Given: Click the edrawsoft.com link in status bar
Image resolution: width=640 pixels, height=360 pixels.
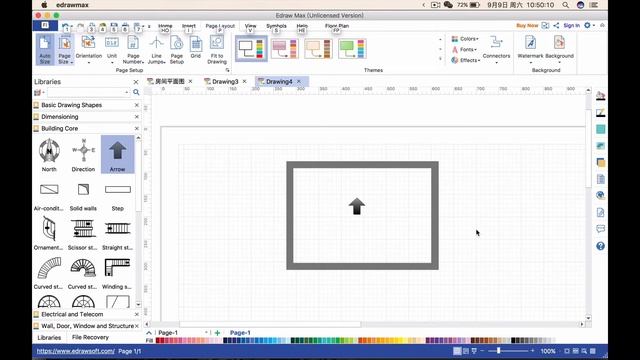Looking at the screenshot, I should pyautogui.click(x=76, y=351).
